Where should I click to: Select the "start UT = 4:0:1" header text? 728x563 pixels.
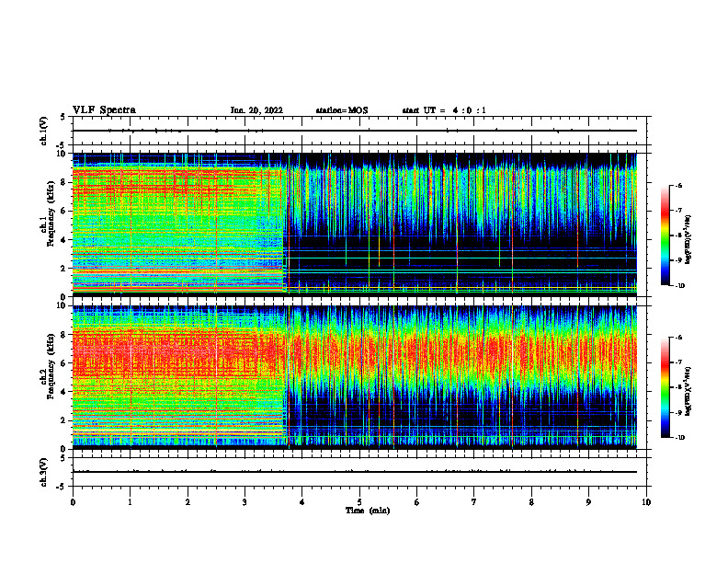444,110
